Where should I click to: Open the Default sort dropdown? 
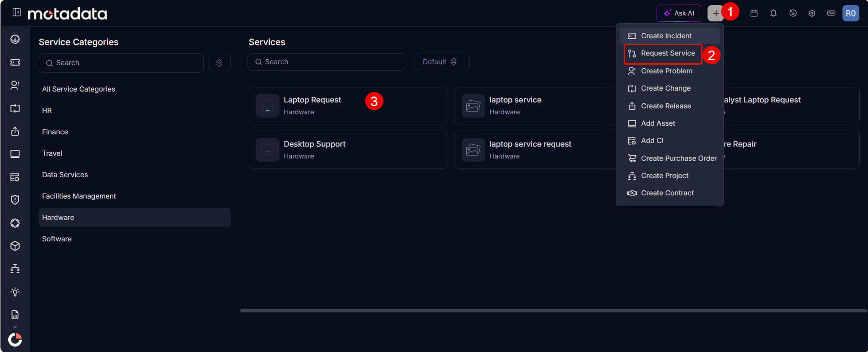click(441, 62)
